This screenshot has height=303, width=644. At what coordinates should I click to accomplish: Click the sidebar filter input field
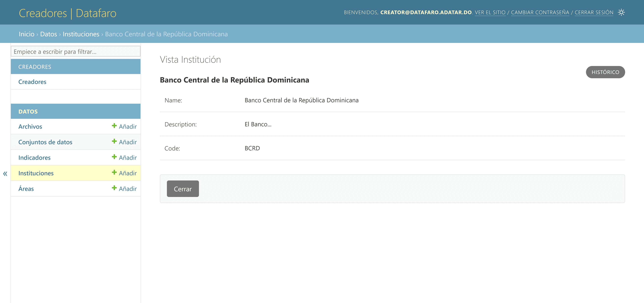(75, 51)
